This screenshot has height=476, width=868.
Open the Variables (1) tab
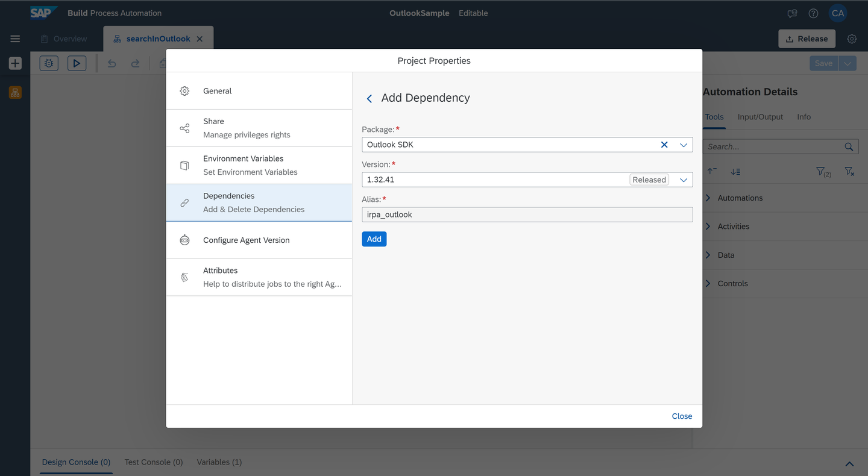coord(219,462)
